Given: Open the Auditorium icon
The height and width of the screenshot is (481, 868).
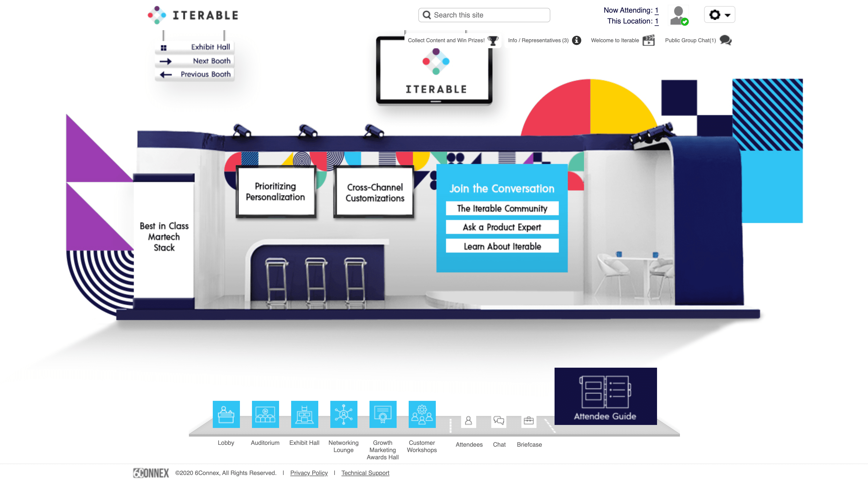Looking at the screenshot, I should 265,414.
